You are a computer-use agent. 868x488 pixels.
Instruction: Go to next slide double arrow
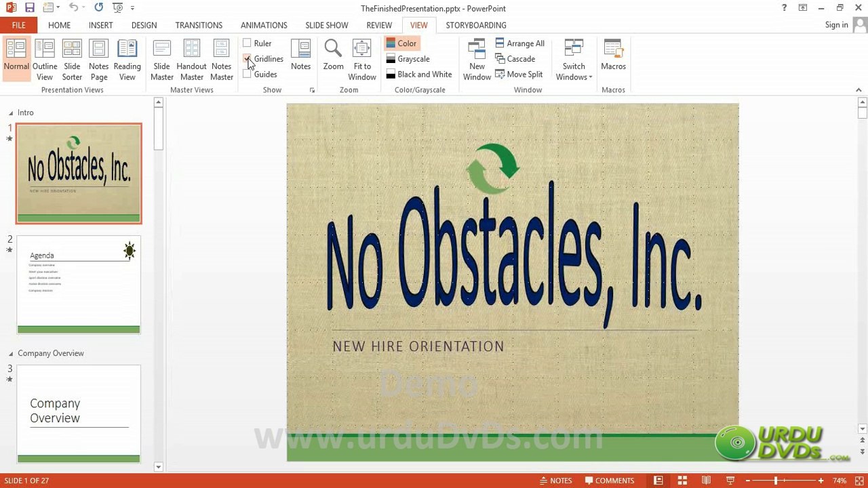tap(862, 451)
